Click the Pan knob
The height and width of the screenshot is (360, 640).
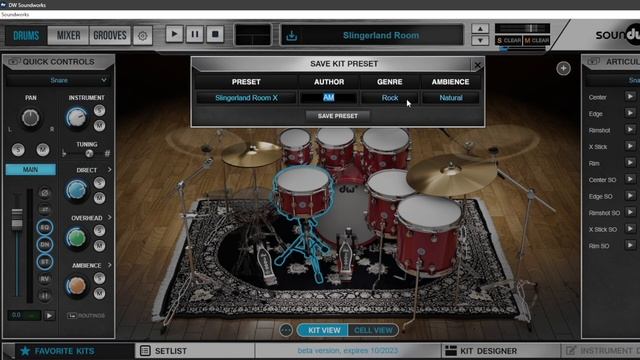[x=30, y=118]
